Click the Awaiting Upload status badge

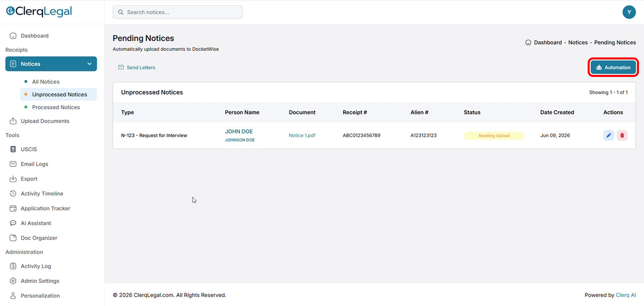point(494,135)
